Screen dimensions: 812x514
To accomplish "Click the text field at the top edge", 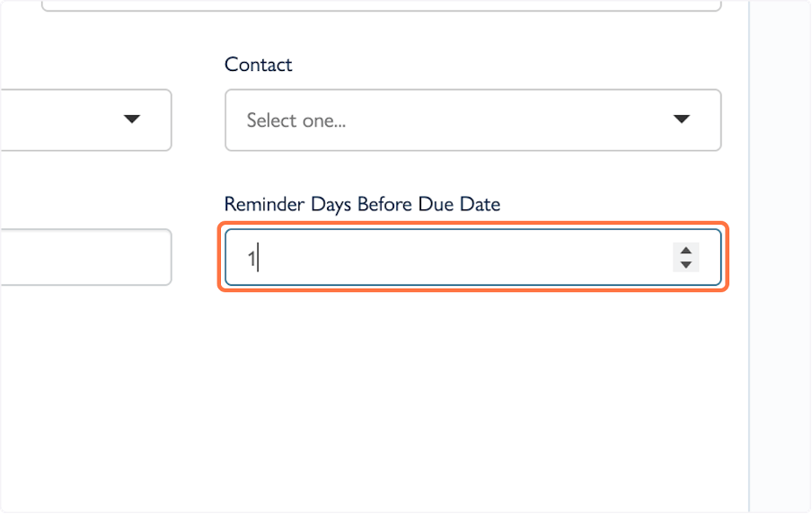I will tap(377, 4).
